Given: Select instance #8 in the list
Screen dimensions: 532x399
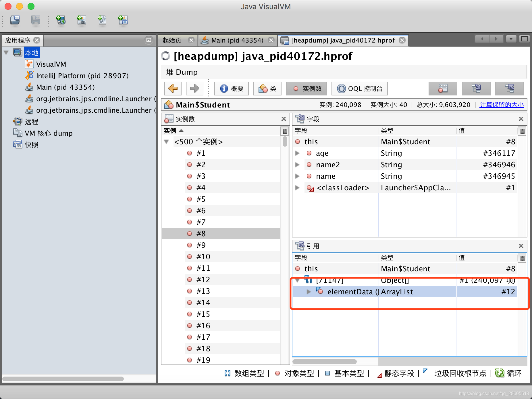Looking at the screenshot, I should tap(221, 234).
